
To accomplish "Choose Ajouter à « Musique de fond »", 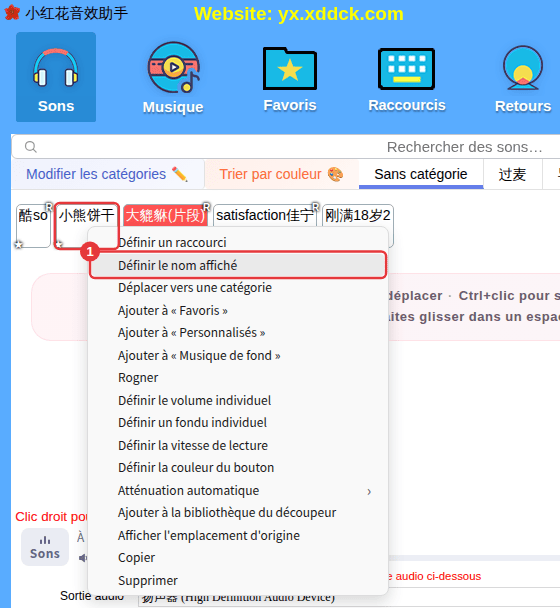I will pos(238,356).
